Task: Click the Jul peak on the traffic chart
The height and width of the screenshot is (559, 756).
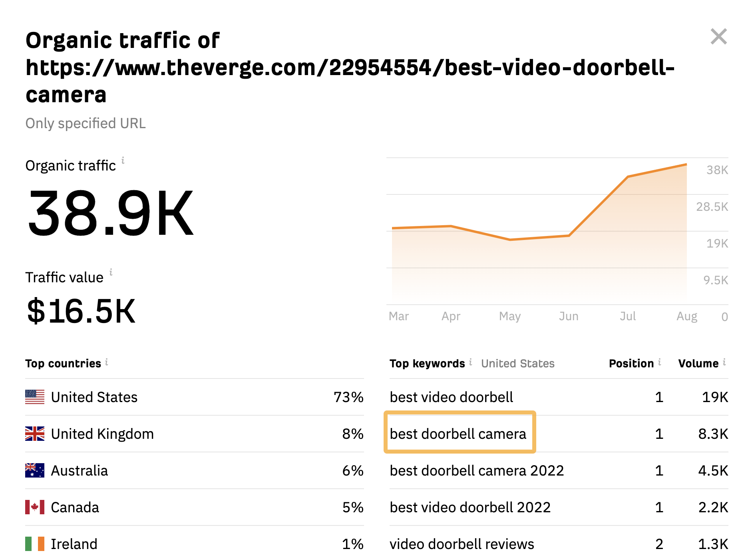Action: pyautogui.click(x=629, y=176)
